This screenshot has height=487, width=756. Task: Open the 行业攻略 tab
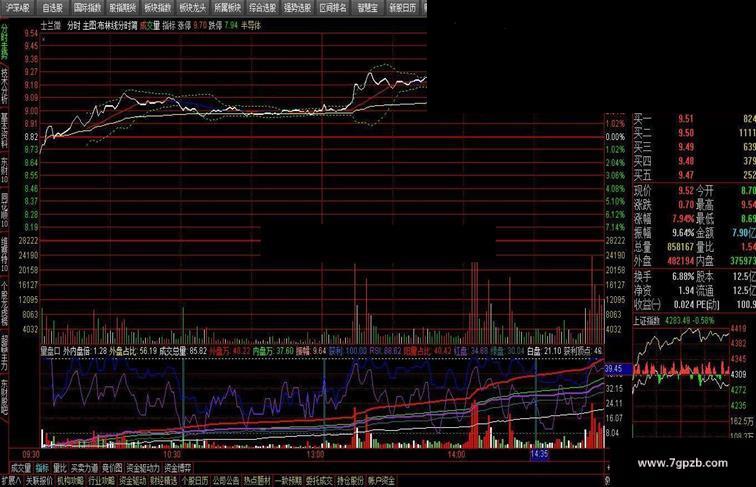tap(101, 480)
